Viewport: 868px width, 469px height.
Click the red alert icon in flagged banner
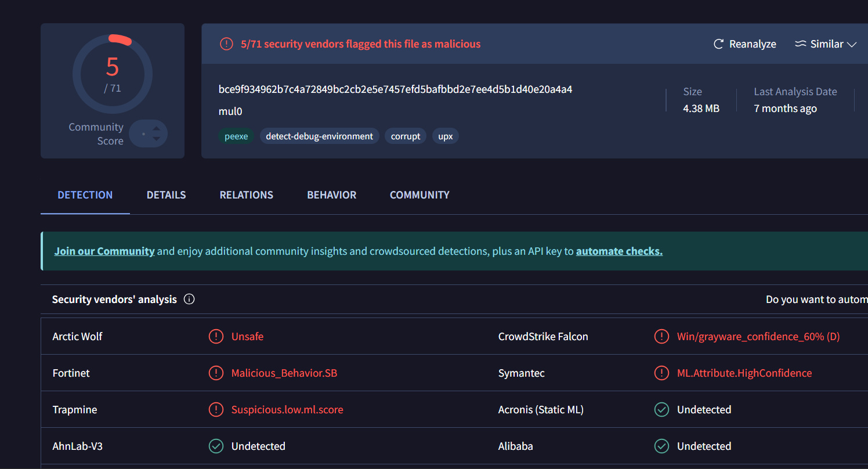pos(226,44)
